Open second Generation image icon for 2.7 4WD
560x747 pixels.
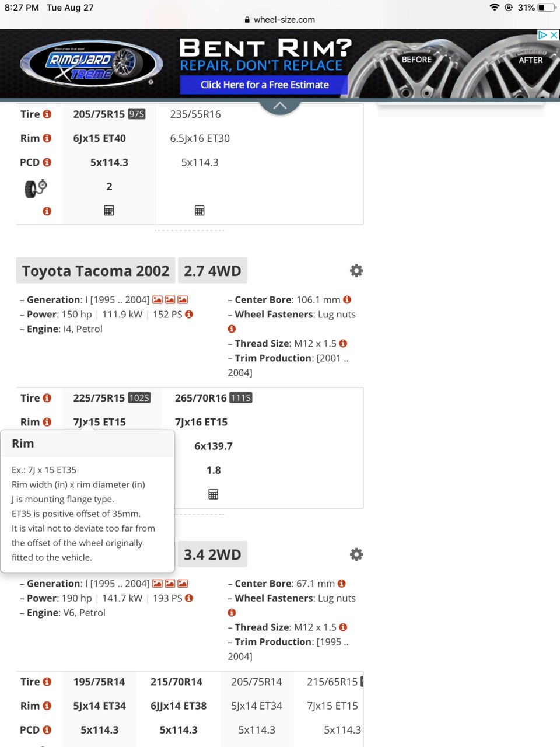(170, 300)
